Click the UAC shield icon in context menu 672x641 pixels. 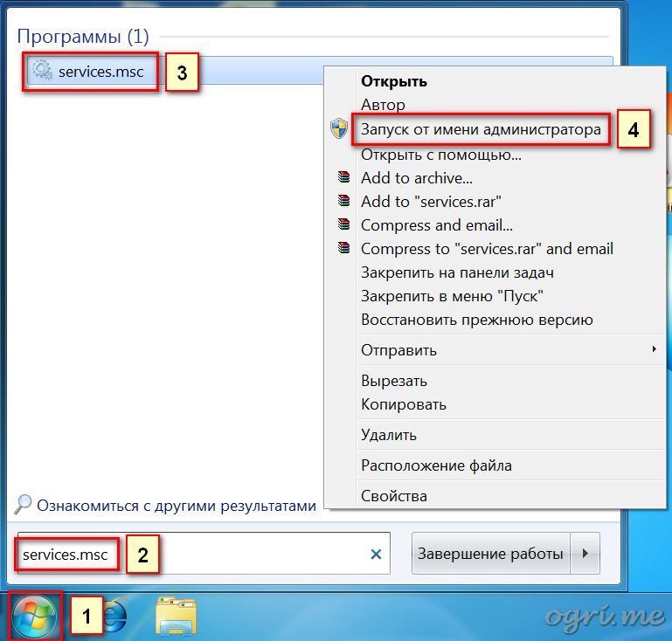click(339, 128)
